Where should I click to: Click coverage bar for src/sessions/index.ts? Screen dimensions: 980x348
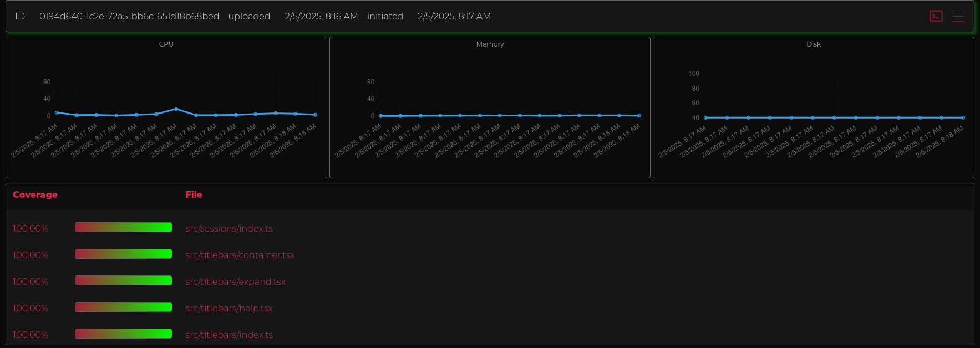click(124, 227)
